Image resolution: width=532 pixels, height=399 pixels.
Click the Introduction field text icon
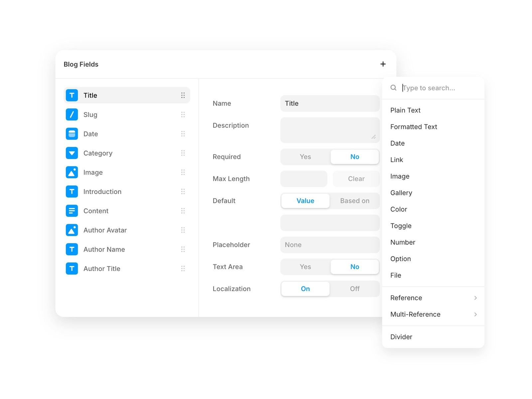point(72,192)
